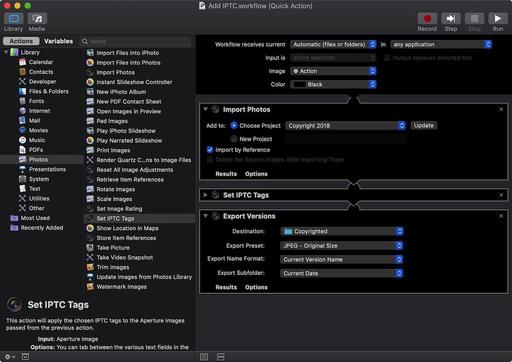Show Results of Import Photos action
This screenshot has height=362, width=512.
click(226, 174)
